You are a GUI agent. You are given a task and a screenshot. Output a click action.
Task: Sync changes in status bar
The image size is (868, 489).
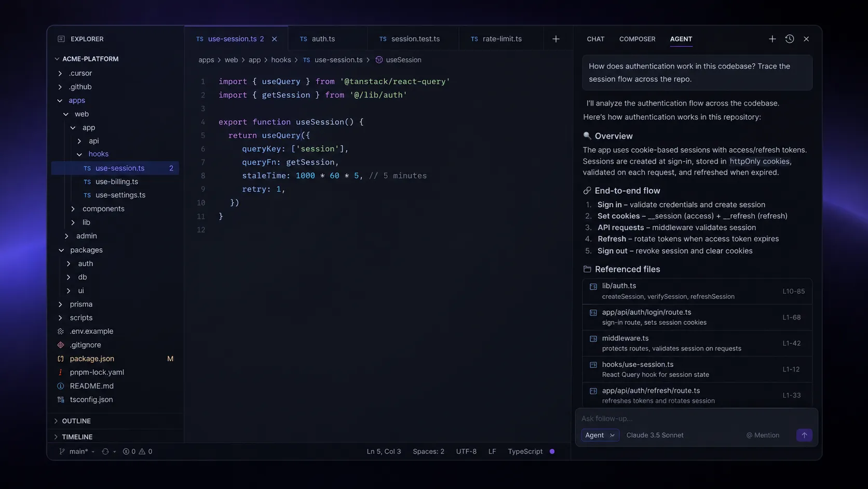[105, 452]
